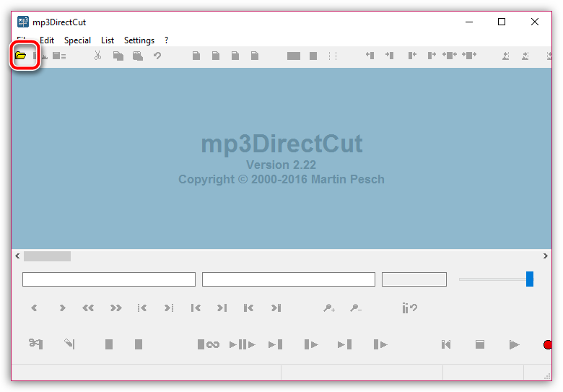Open the Settings menu
The image size is (563, 392).
pos(139,40)
